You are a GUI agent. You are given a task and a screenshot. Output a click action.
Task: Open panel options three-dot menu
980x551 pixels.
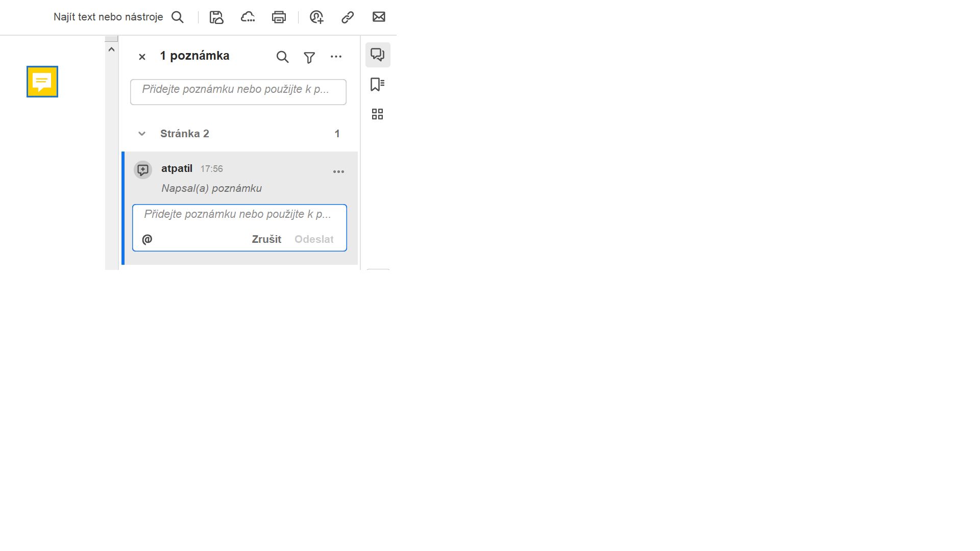click(336, 57)
